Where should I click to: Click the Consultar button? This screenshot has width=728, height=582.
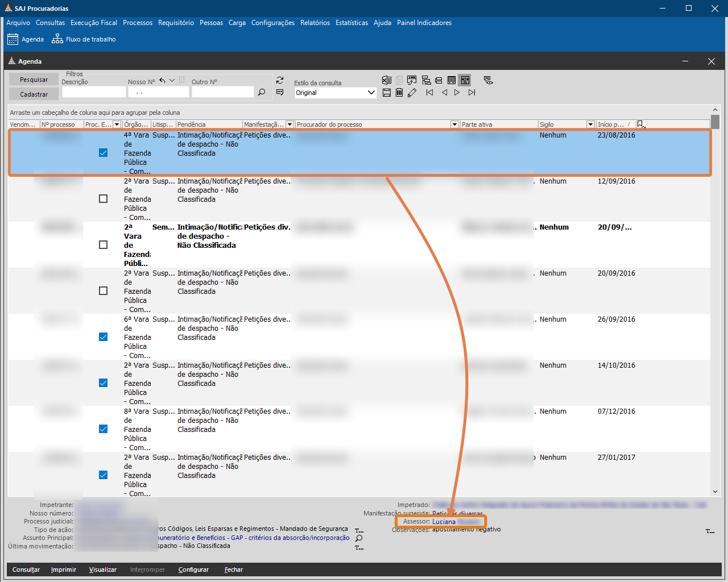[26, 569]
